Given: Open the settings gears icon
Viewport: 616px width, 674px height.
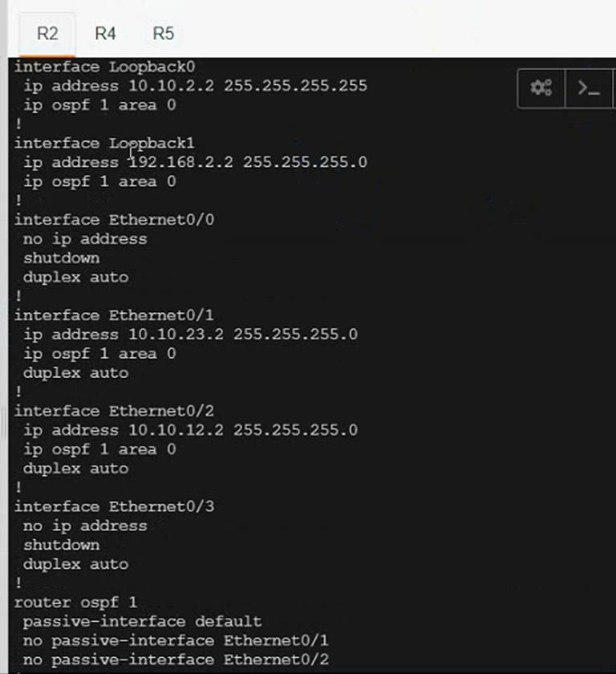Looking at the screenshot, I should 541,88.
